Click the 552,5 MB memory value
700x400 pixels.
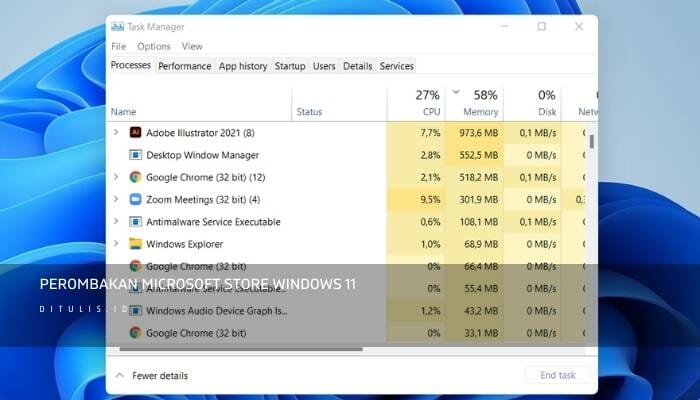point(479,155)
